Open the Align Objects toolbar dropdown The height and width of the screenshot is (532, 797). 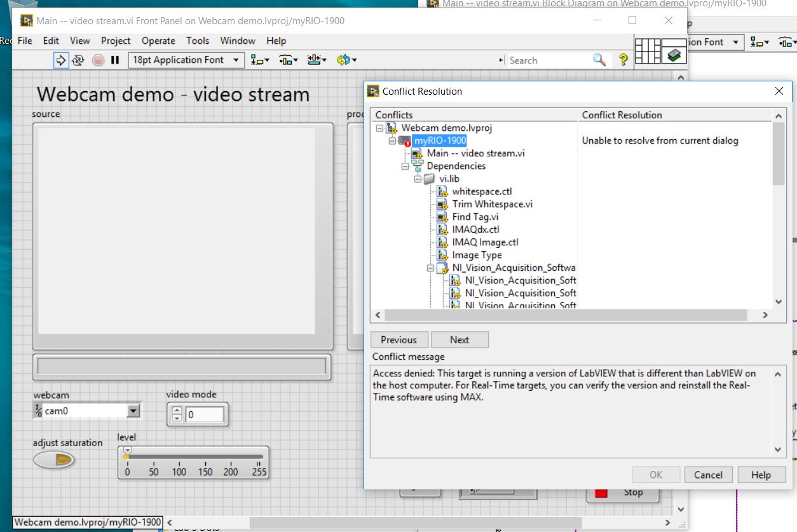[x=260, y=60]
